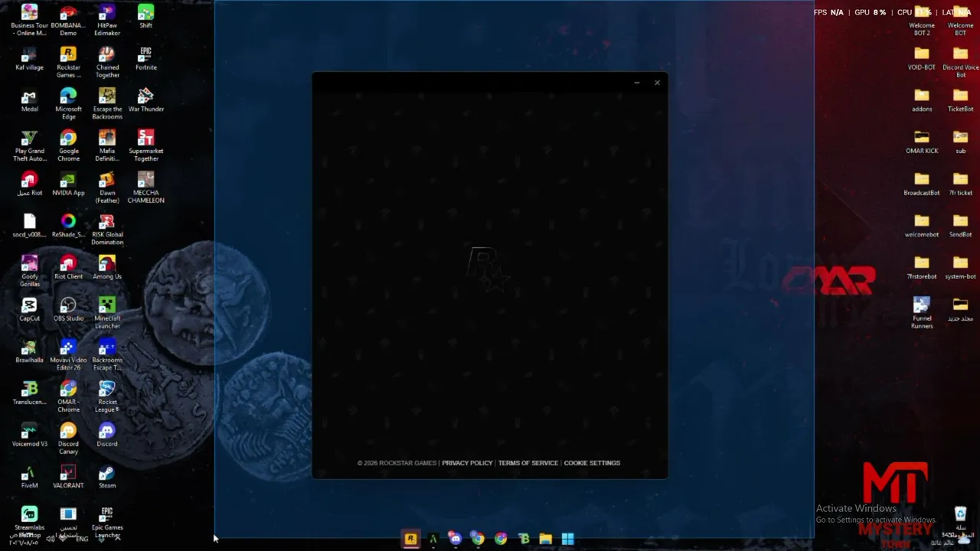The height and width of the screenshot is (551, 980).
Task: Select the OMAR - Chrome desktop shortcut
Action: click(68, 396)
